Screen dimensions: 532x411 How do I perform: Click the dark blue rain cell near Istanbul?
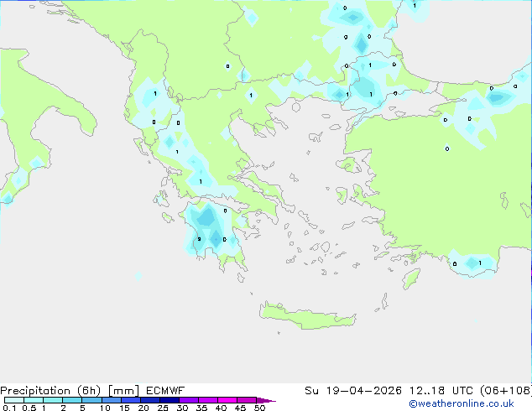pos(367,87)
